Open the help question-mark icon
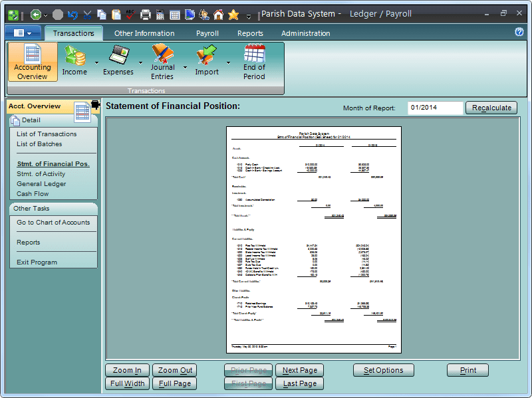 pyautogui.click(x=519, y=32)
